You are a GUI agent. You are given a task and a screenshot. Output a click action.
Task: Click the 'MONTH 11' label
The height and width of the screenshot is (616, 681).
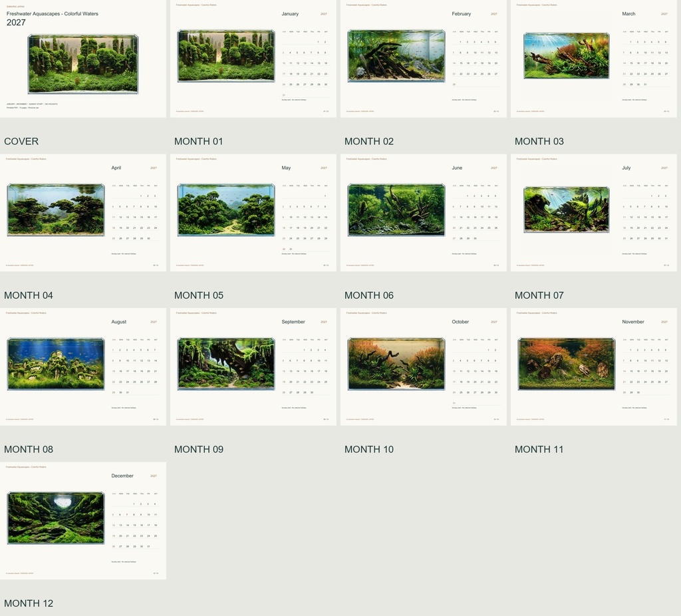coord(539,449)
